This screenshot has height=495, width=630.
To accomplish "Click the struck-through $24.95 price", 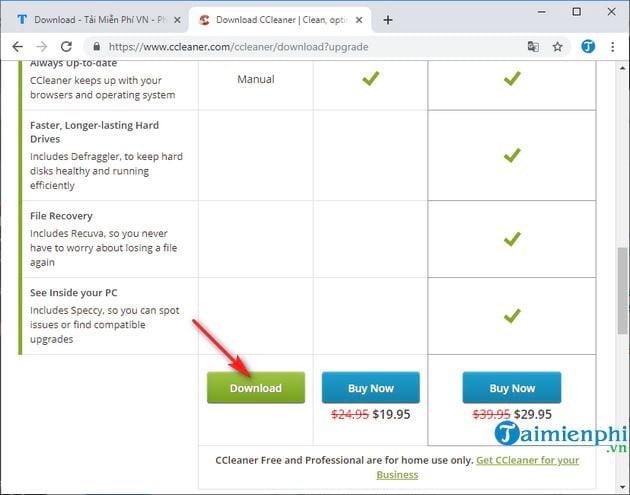I will [x=350, y=414].
